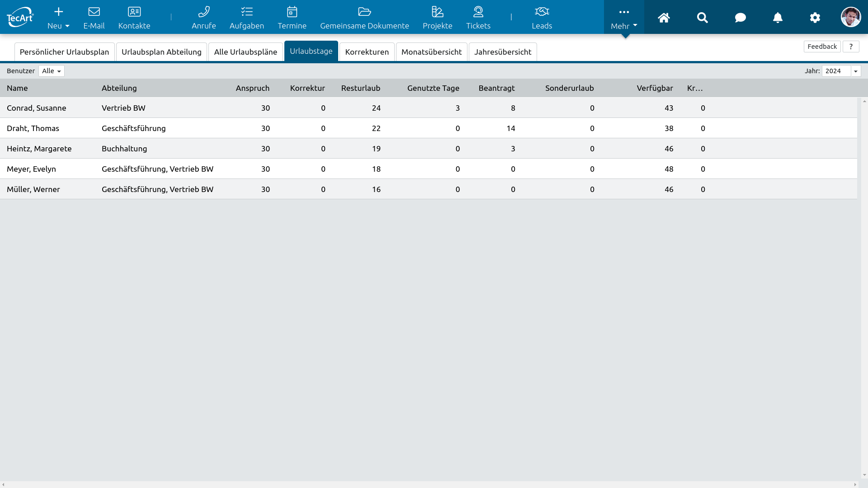The width and height of the screenshot is (868, 488).
Task: Open Termine calendar icon
Action: pyautogui.click(x=292, y=12)
